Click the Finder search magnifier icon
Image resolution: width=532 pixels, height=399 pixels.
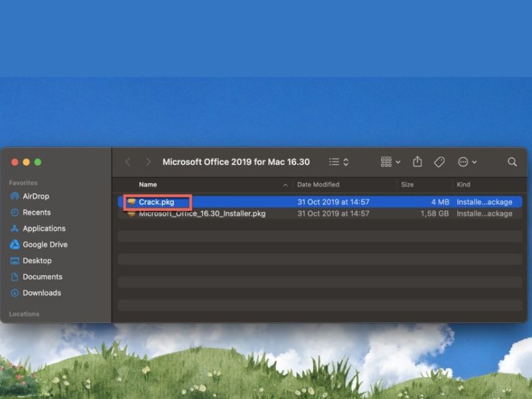(x=512, y=162)
